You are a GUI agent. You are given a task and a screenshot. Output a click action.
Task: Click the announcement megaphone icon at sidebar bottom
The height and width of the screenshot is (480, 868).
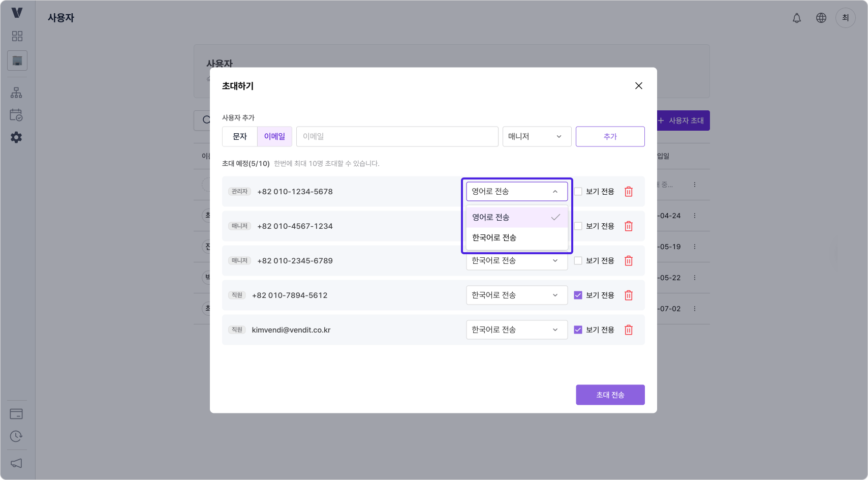coord(17,463)
